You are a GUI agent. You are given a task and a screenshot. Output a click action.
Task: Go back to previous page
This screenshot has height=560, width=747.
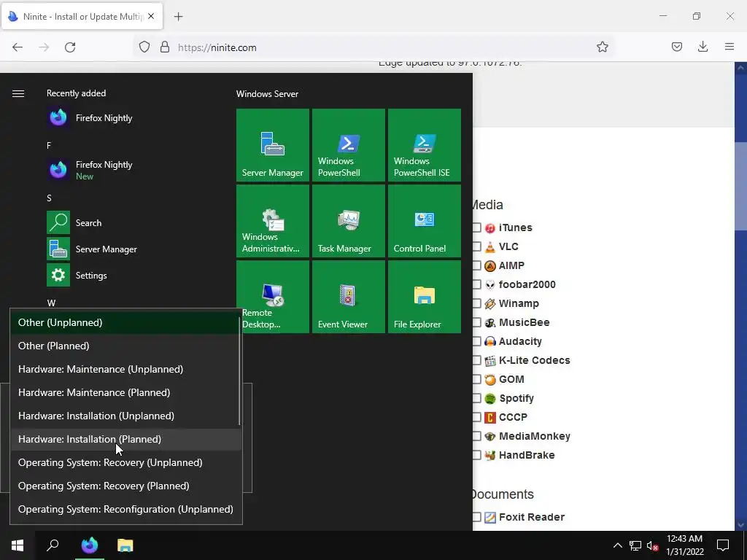pyautogui.click(x=18, y=47)
